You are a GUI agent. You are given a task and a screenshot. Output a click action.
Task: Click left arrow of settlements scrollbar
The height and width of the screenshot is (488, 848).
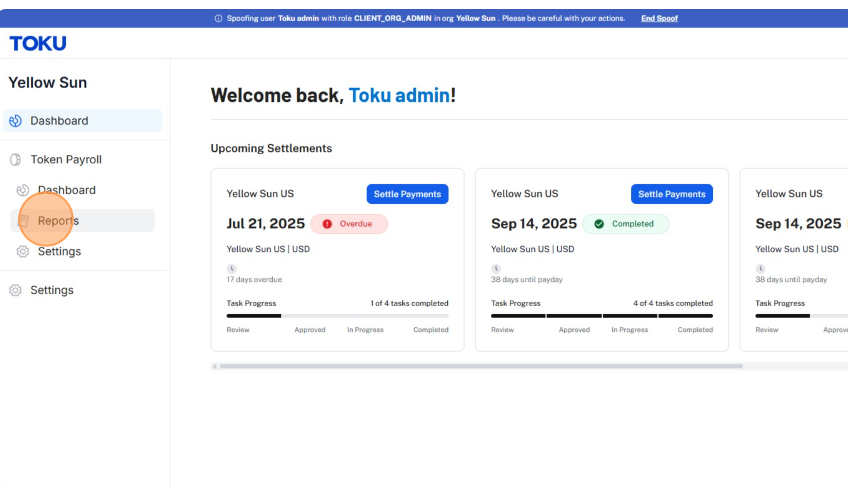[215, 366]
